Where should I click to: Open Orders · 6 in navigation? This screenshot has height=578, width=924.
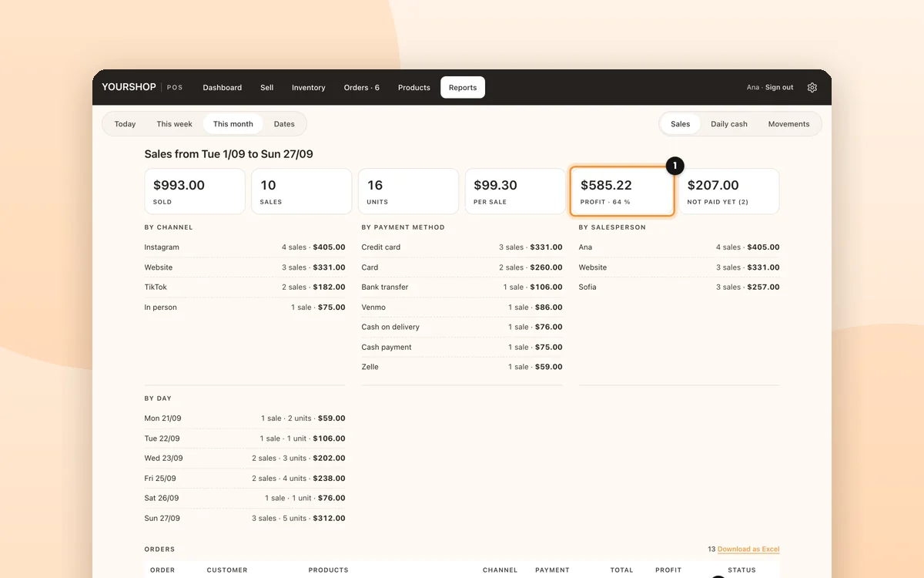[362, 88]
